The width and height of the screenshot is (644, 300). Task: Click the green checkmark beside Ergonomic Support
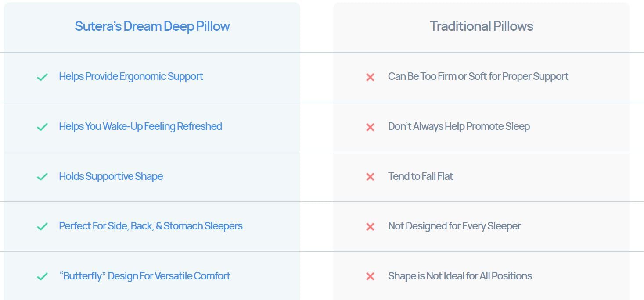click(42, 77)
